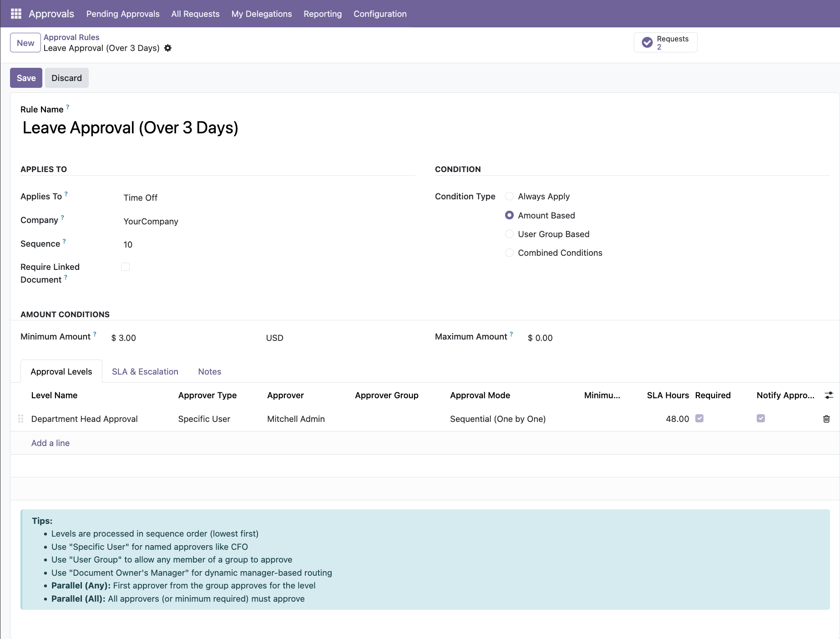Click Add a line under approval levels
The width and height of the screenshot is (840, 639).
click(x=50, y=443)
